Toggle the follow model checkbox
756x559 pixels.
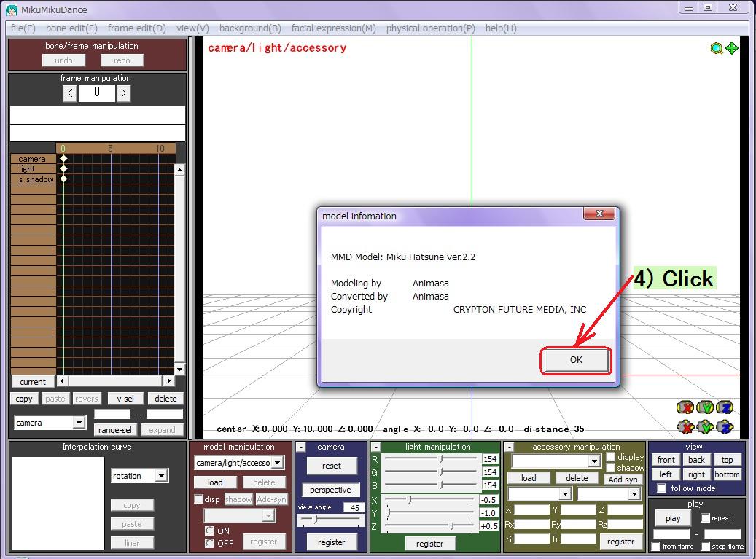click(x=662, y=488)
